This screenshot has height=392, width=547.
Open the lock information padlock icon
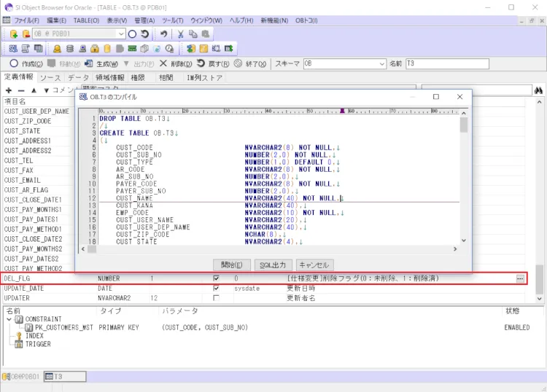click(95, 49)
